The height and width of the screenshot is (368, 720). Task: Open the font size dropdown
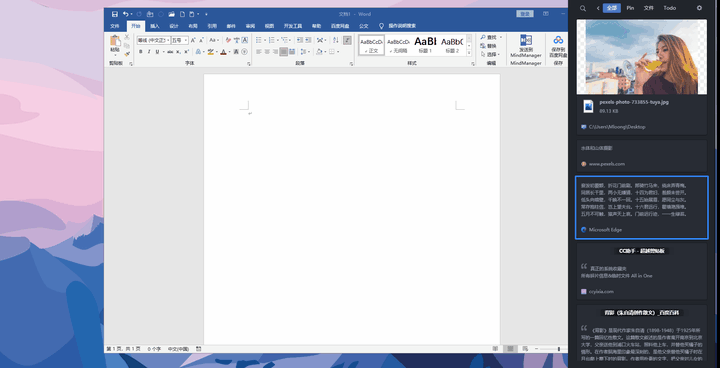pyautogui.click(x=180, y=40)
